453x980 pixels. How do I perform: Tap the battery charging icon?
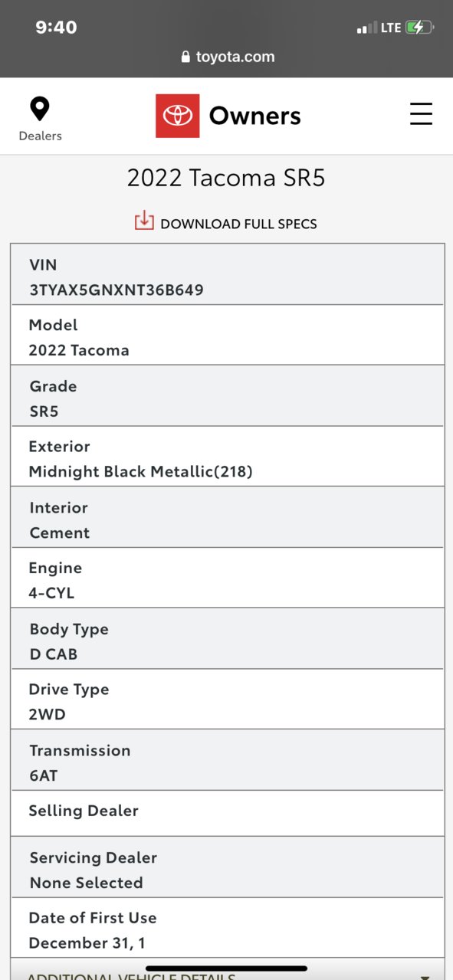click(x=419, y=28)
